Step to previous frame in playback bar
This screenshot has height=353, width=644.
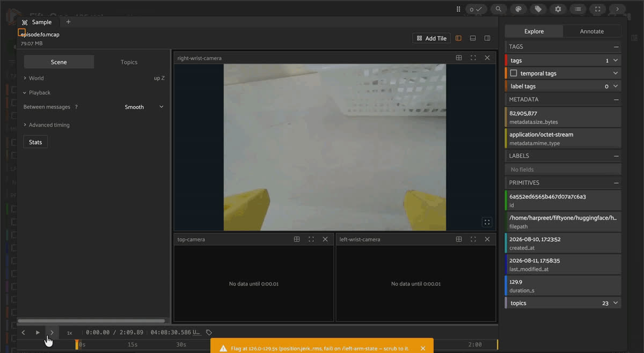pos(24,333)
